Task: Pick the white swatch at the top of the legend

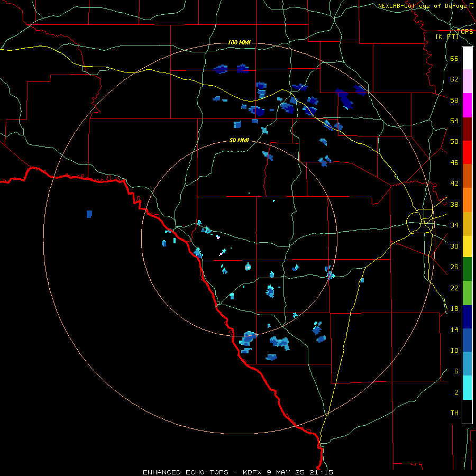Action: (467, 58)
